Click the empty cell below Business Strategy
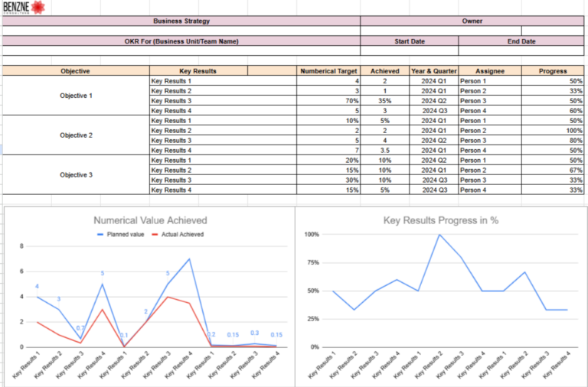Viewport: 588px width, 387px height. point(181,31)
